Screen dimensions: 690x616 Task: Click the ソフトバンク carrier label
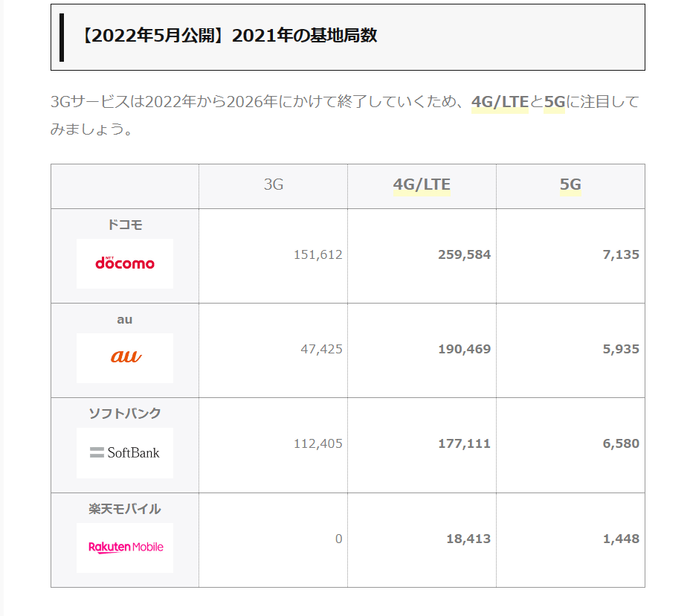point(125,414)
